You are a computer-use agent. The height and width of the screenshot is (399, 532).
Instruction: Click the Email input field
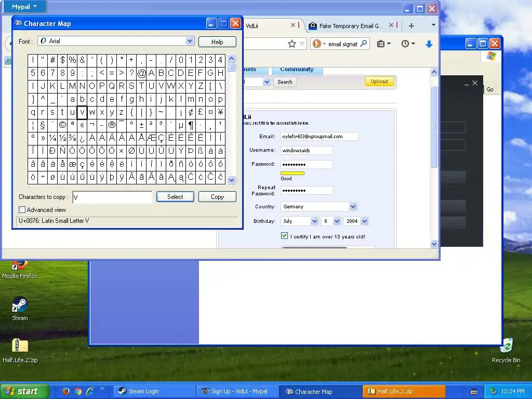click(x=319, y=137)
